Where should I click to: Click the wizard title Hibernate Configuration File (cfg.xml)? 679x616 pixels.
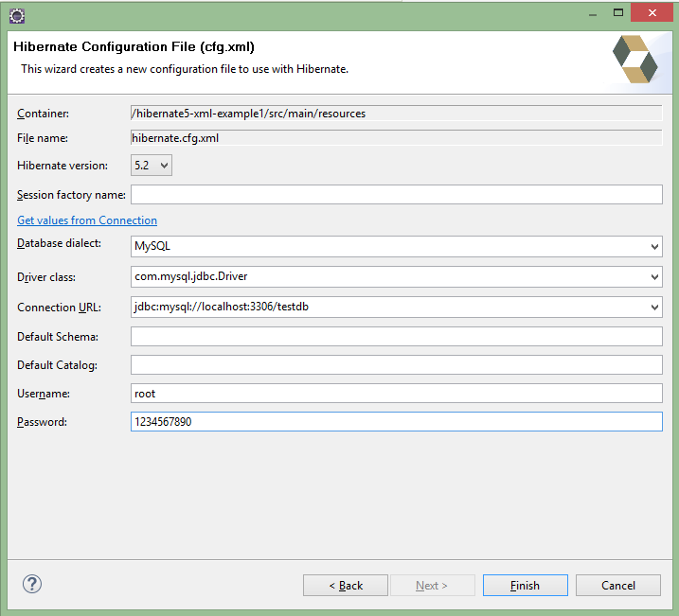[x=134, y=46]
